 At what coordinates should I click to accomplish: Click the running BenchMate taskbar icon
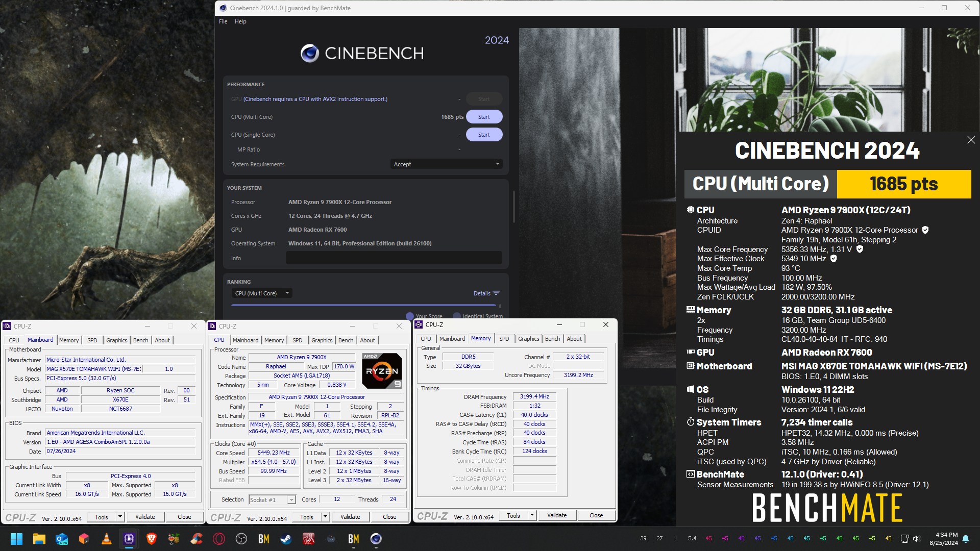(353, 539)
